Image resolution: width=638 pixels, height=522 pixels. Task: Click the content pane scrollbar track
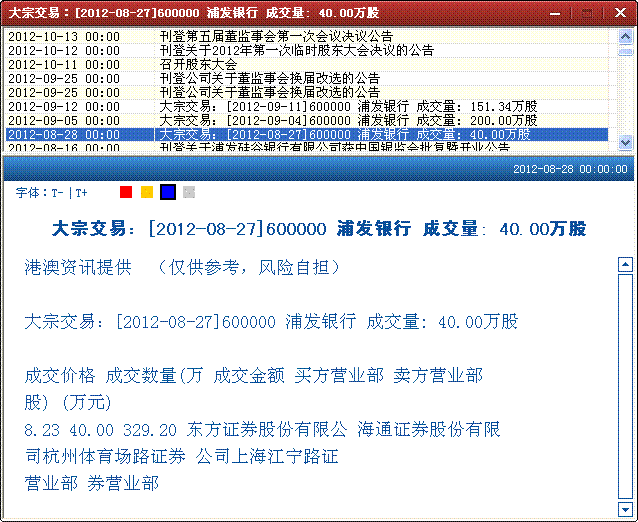point(625,387)
